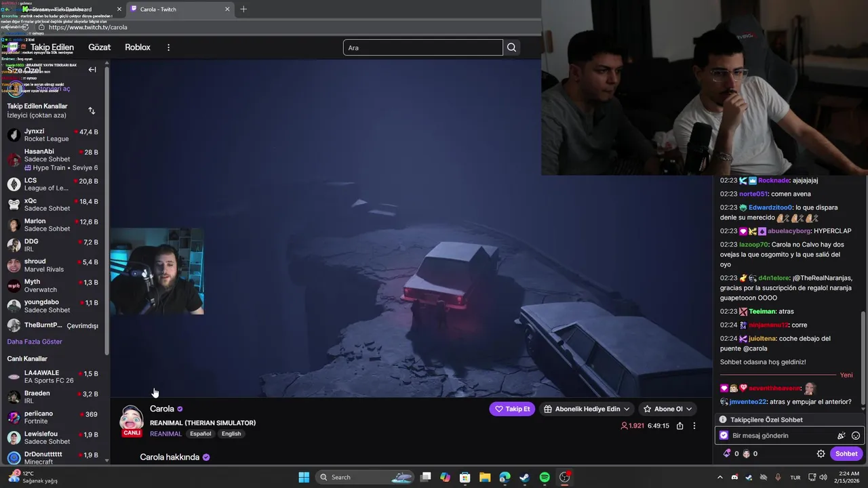This screenshot has height=488, width=868.
Task: Launch Microsoft Store from taskbar
Action: [465, 477]
